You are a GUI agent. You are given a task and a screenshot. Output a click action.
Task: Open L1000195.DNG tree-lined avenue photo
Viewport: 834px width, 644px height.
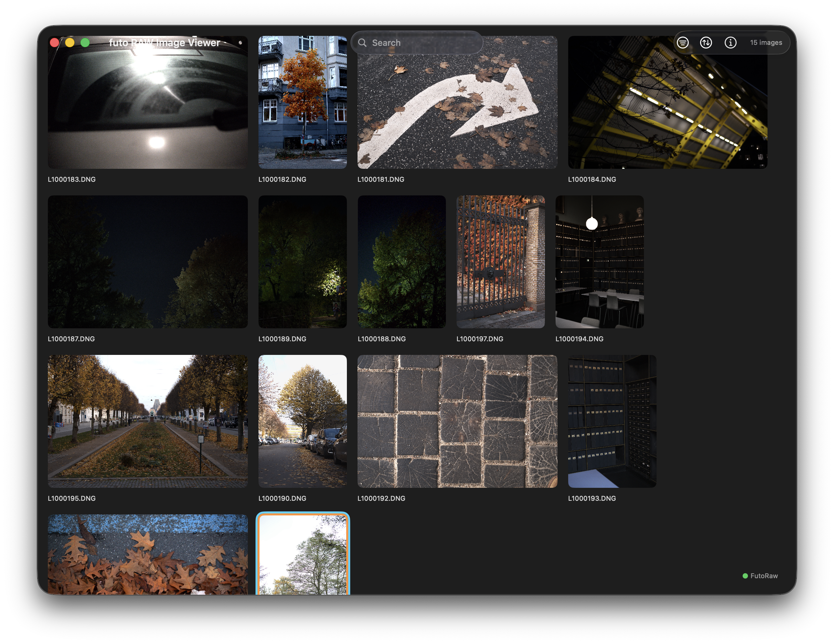click(x=148, y=421)
